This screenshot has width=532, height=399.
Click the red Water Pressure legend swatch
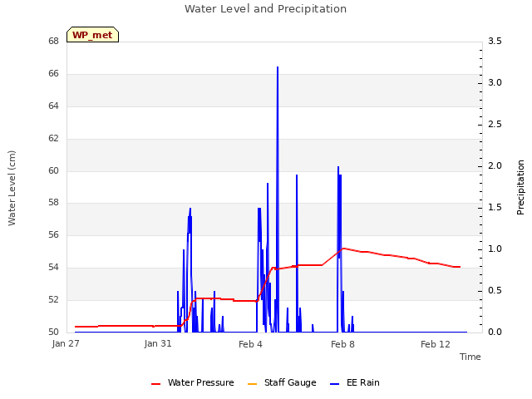pos(155,384)
